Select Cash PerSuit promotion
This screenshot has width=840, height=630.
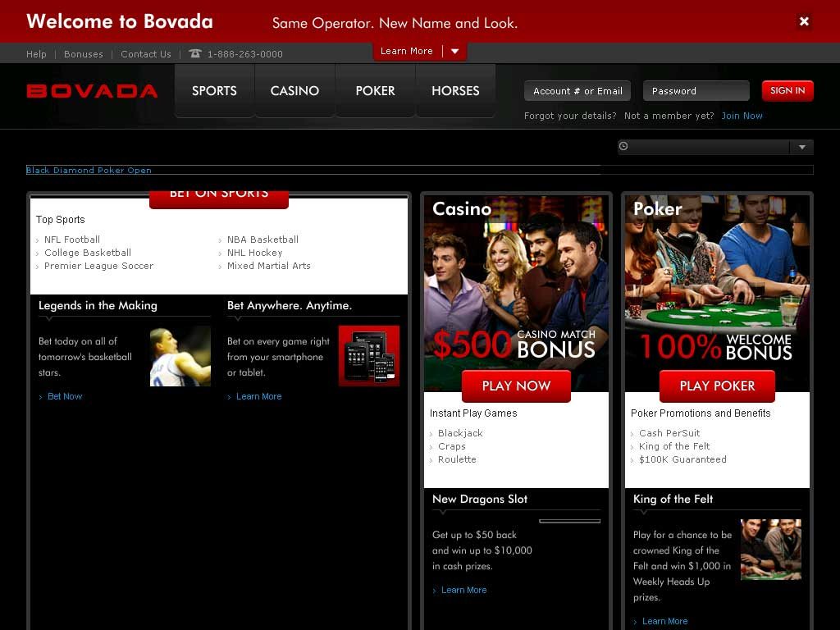[669, 433]
